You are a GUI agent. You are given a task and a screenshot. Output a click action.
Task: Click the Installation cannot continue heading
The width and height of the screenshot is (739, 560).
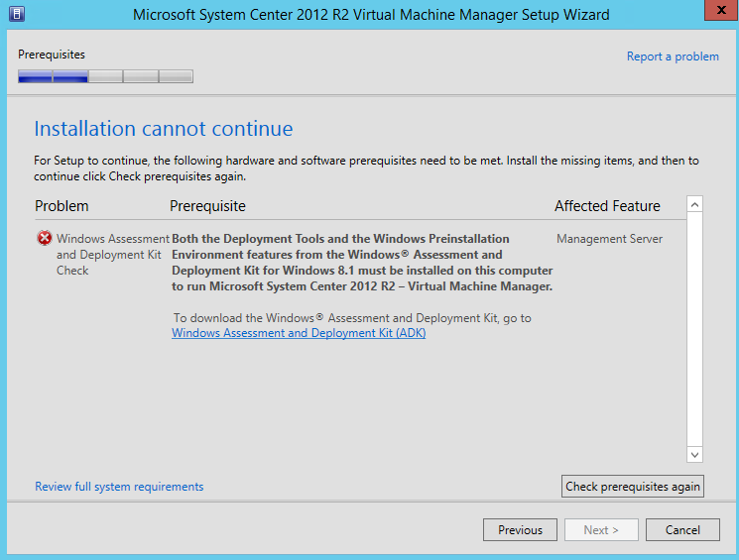click(164, 129)
